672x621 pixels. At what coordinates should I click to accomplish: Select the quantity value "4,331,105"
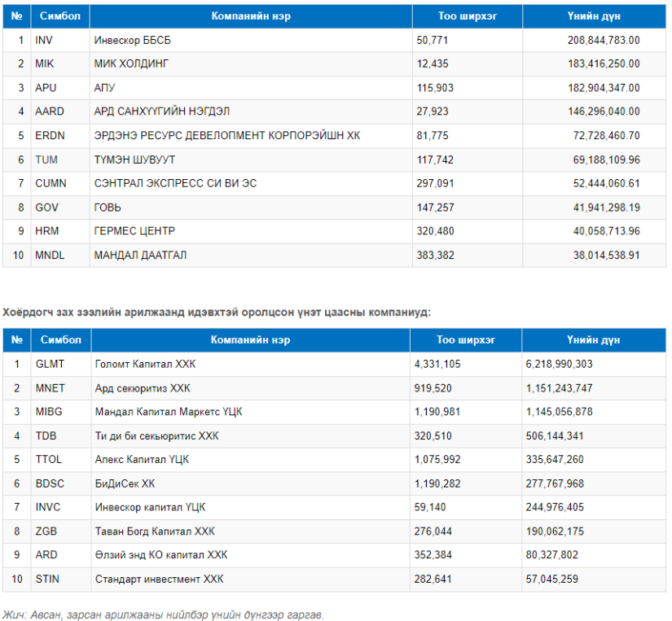pyautogui.click(x=437, y=364)
